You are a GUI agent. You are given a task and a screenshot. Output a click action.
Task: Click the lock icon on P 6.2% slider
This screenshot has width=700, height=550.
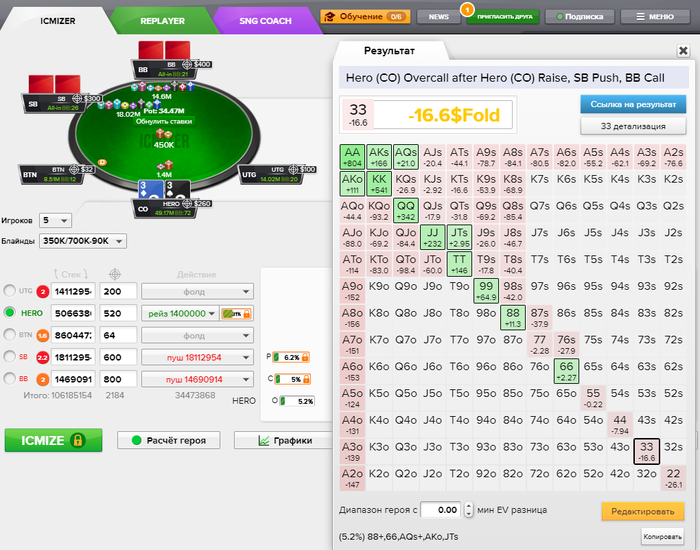pos(305,357)
